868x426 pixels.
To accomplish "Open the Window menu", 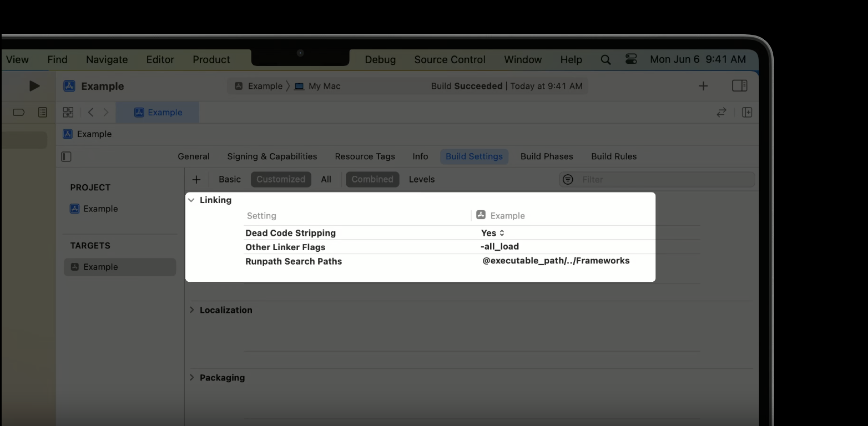I will click(x=523, y=59).
